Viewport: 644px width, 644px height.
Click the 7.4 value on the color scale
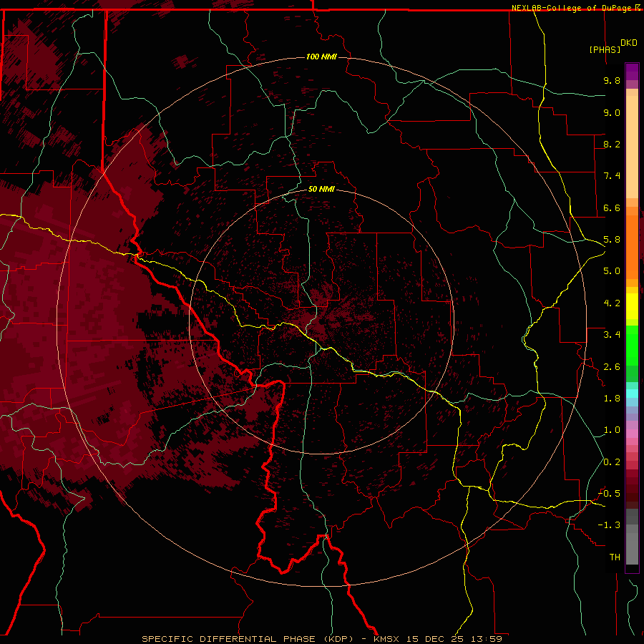(x=612, y=176)
